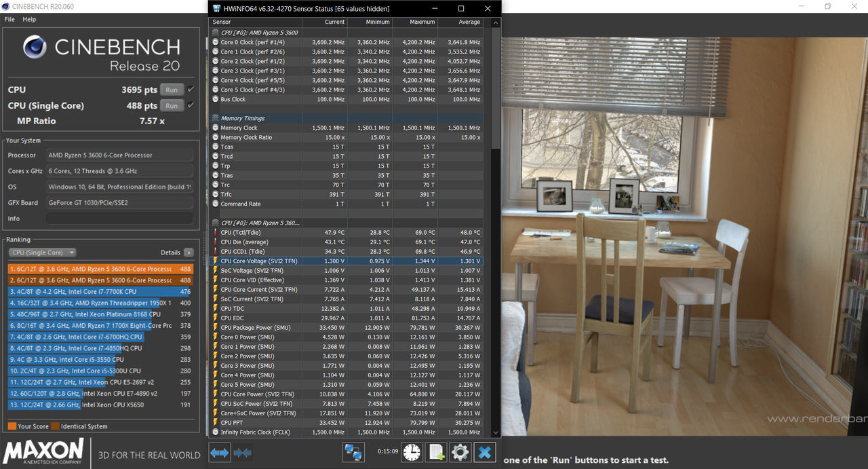Run the CPU (Single Core) benchmark
This screenshot has width=868, height=469.
click(x=172, y=105)
